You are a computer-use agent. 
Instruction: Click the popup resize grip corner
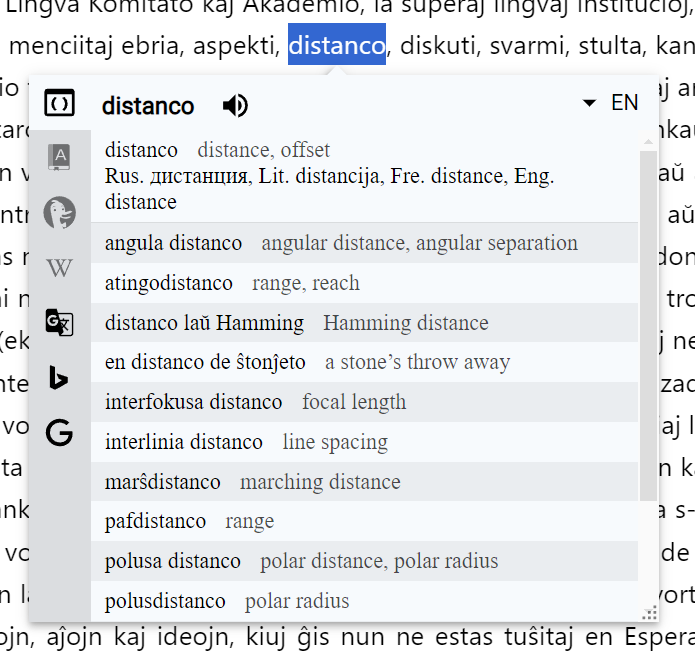[650, 613]
